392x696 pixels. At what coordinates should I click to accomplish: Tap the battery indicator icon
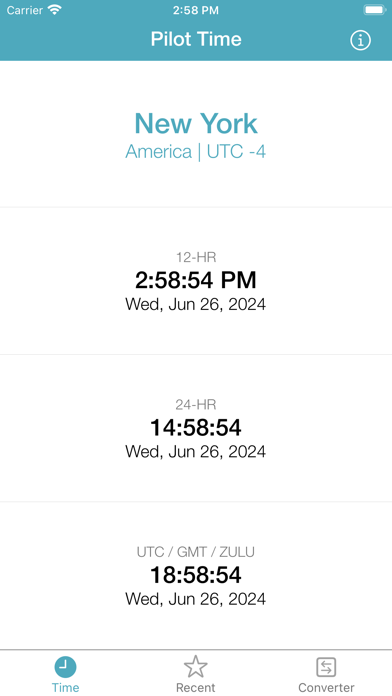[375, 10]
